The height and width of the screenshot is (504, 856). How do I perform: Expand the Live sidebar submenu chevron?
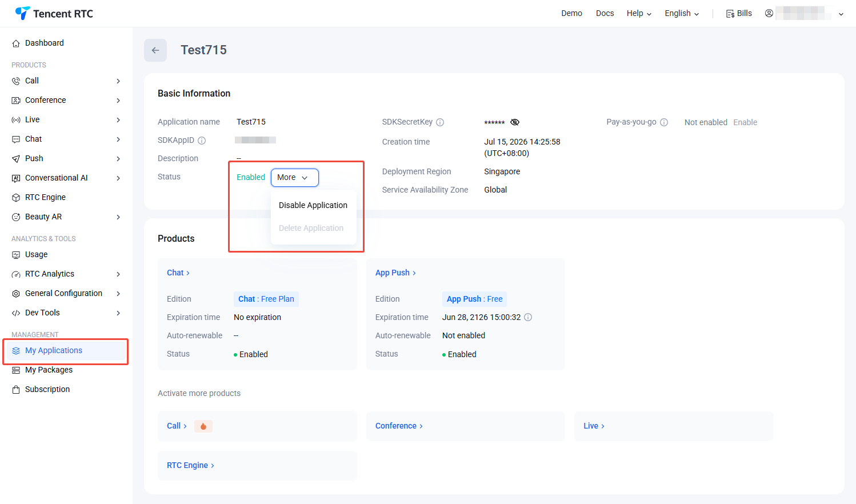pos(118,120)
